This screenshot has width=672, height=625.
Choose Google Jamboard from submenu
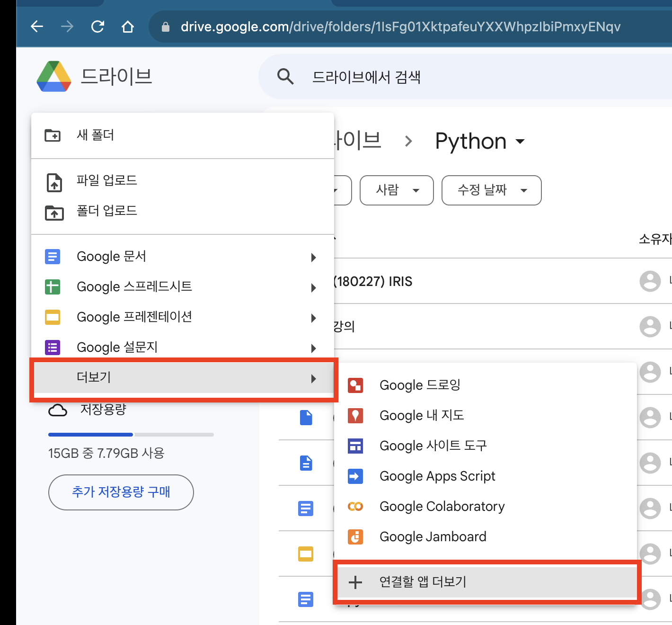click(486, 537)
